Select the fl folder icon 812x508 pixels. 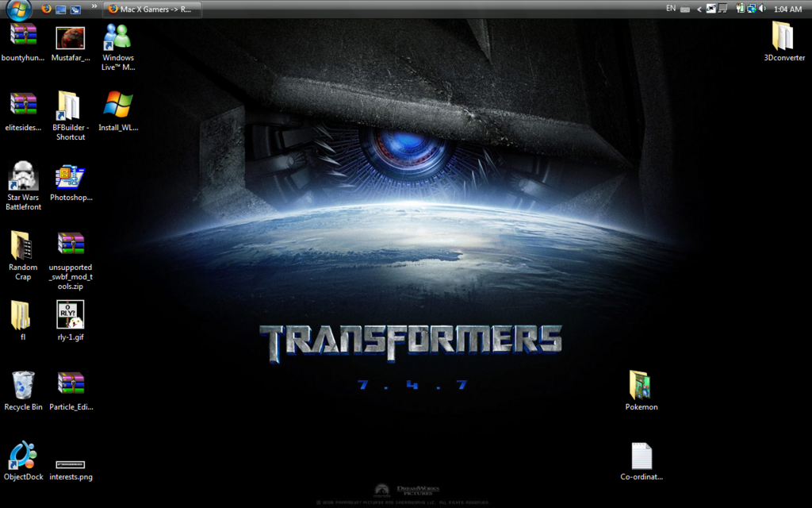21,321
